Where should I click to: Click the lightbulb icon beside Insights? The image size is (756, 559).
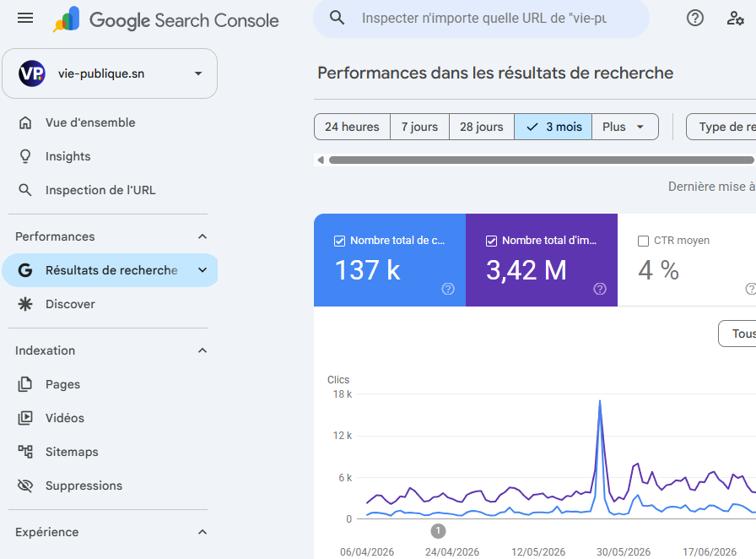25,156
